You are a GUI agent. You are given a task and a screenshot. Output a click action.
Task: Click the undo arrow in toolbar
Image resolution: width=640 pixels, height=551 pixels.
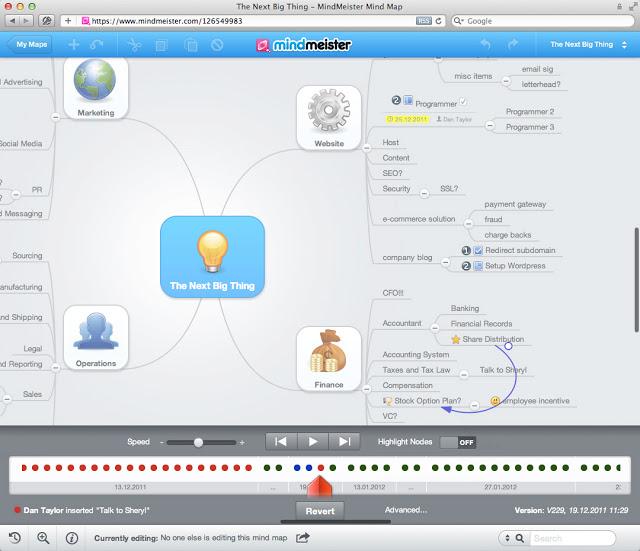coord(485,44)
